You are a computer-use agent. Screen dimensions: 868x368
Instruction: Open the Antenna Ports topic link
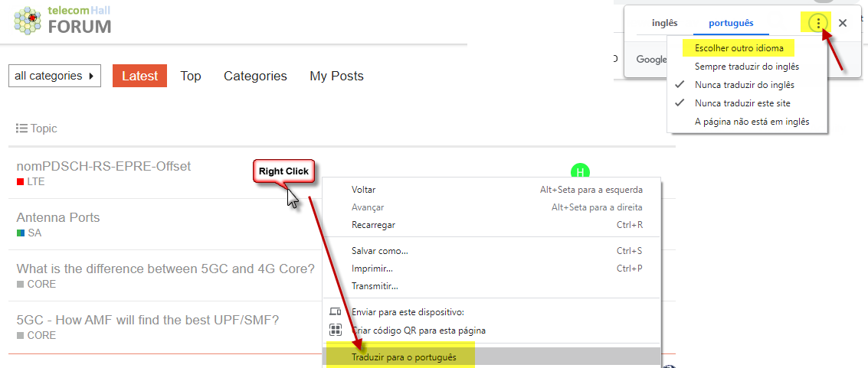point(58,217)
